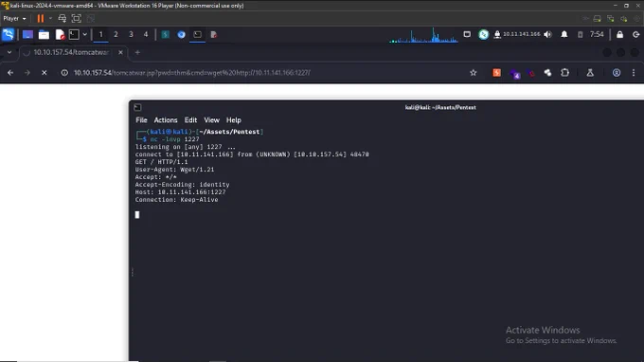Open the terminal Edit menu
Screen dimensions: 644x362
pyautogui.click(x=190, y=120)
